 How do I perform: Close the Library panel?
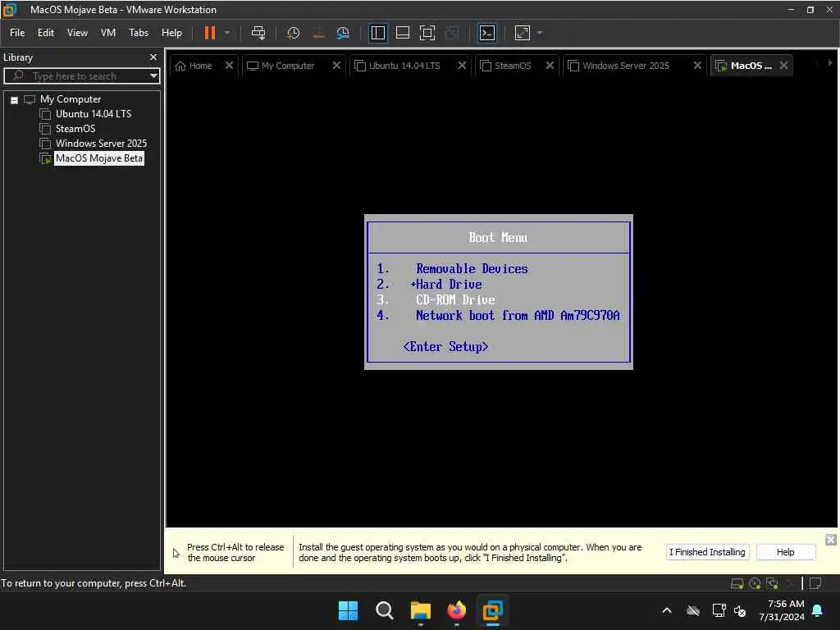153,57
